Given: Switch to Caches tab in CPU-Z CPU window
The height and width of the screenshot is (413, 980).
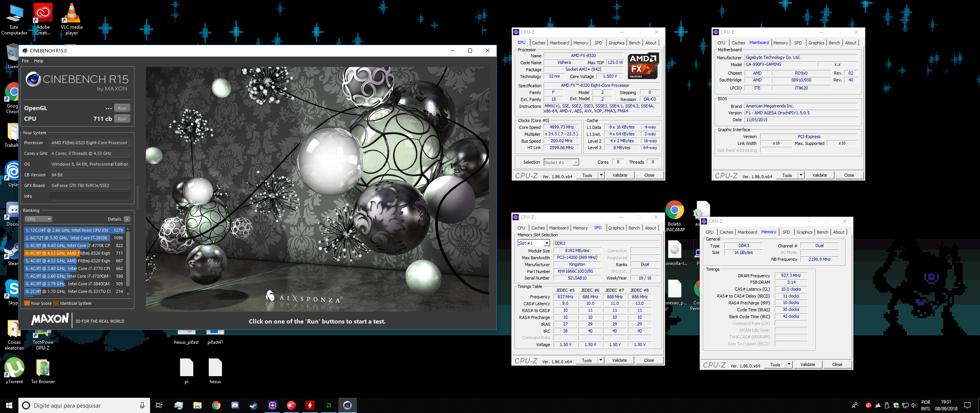Looking at the screenshot, I should (538, 43).
